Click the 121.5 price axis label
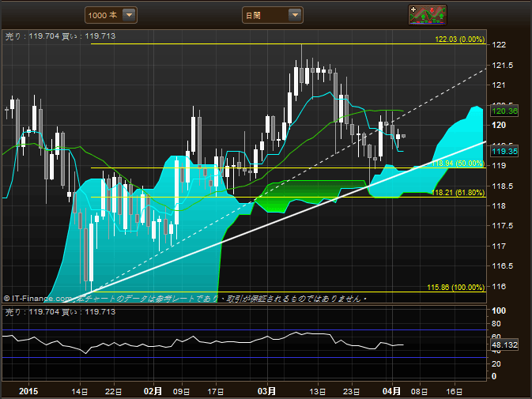 click(503, 66)
